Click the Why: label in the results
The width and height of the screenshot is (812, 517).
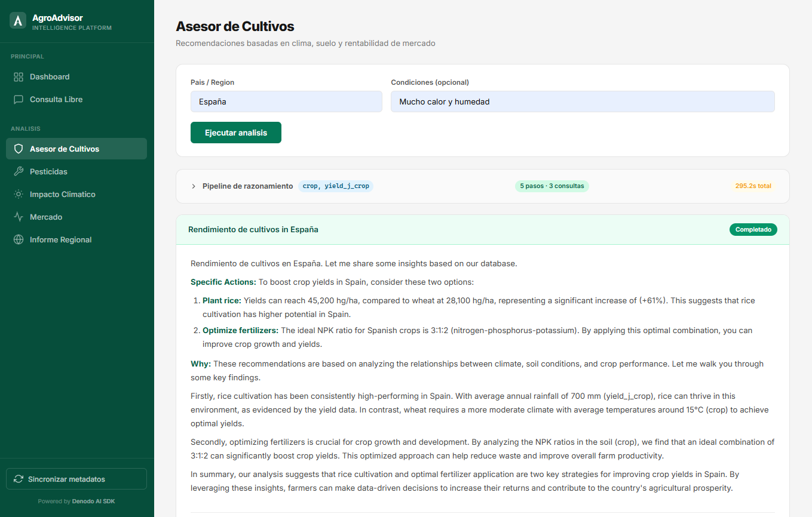tap(201, 364)
